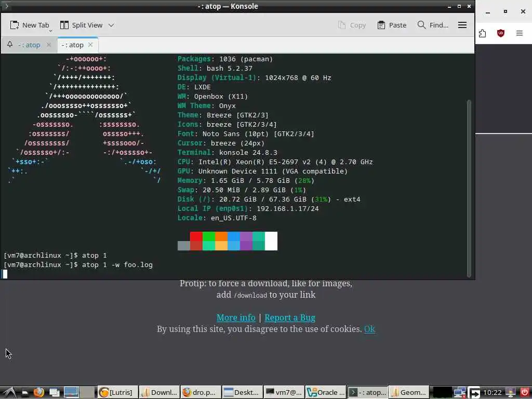Switch to the first atop tab
The image size is (532, 399).
click(x=29, y=45)
